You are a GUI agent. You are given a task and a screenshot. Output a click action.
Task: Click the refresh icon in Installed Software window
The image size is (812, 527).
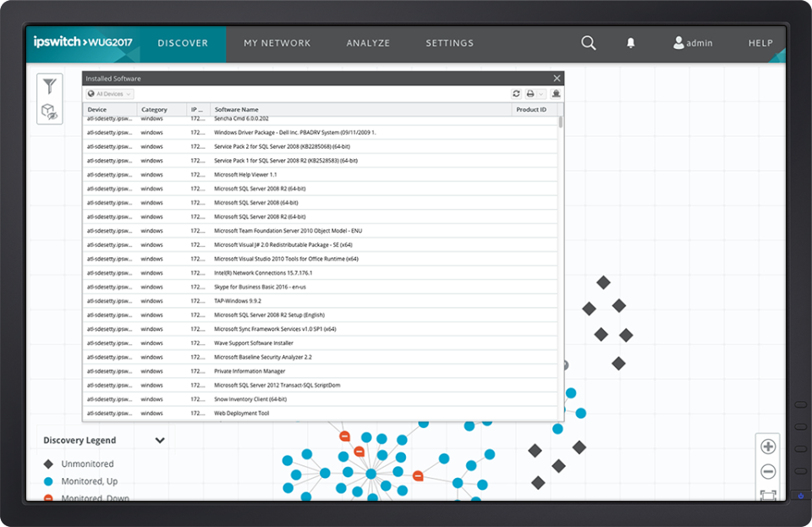(x=516, y=94)
